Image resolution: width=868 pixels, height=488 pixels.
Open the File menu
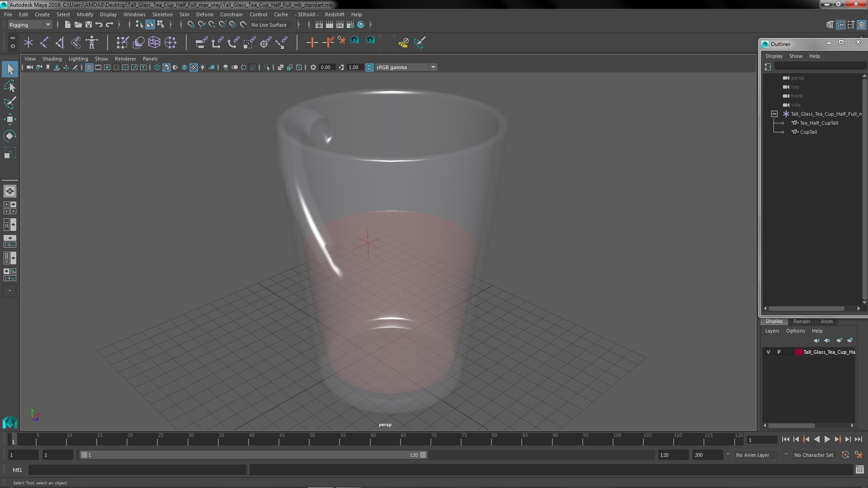[x=8, y=14]
